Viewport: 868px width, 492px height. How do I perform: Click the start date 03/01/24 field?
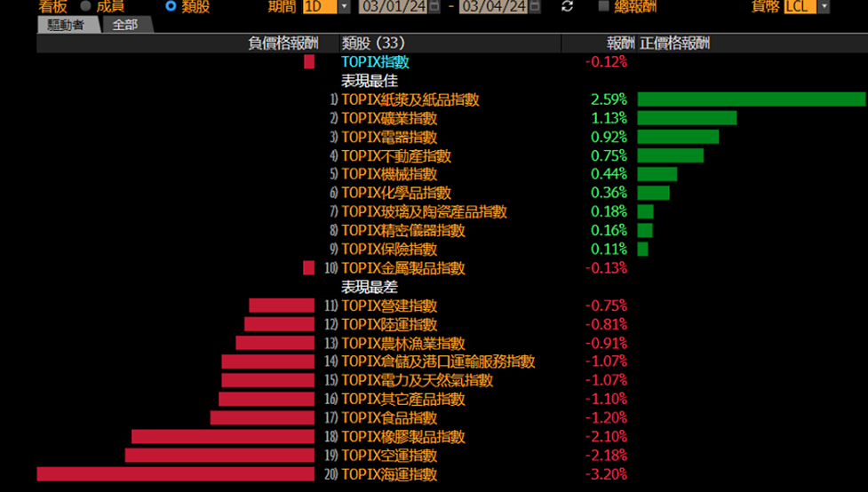tap(394, 6)
